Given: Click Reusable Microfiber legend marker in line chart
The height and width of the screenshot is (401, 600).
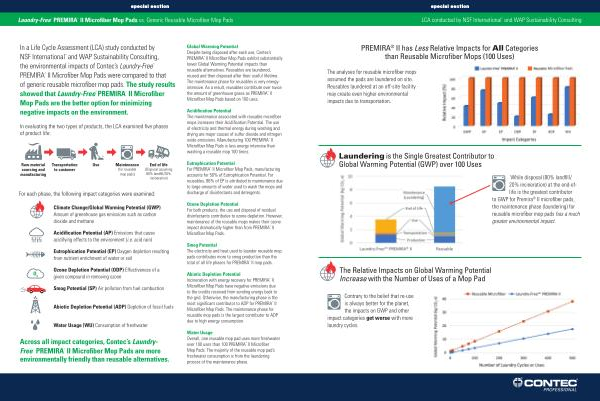Looking at the screenshot, I should [467, 294].
